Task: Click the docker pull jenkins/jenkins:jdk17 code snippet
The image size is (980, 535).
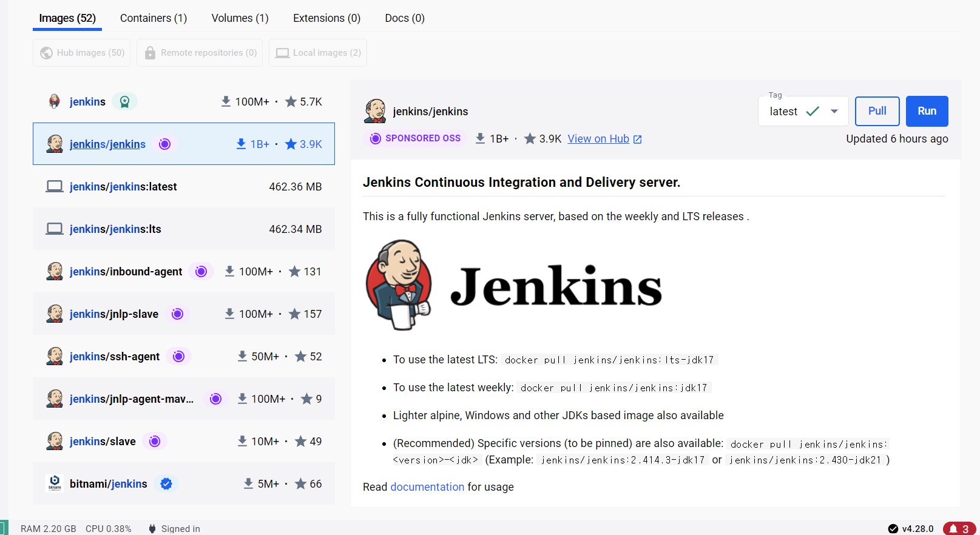Action: (x=614, y=388)
